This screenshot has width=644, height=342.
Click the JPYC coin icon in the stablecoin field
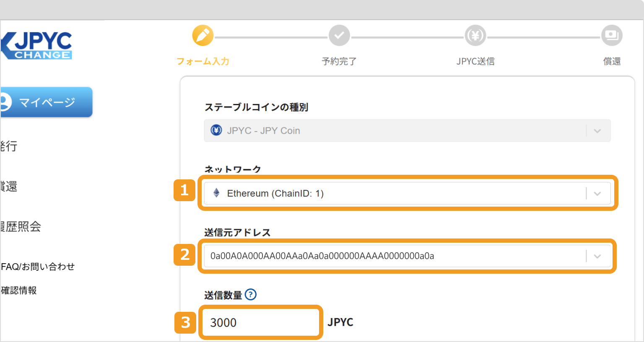pos(216,130)
